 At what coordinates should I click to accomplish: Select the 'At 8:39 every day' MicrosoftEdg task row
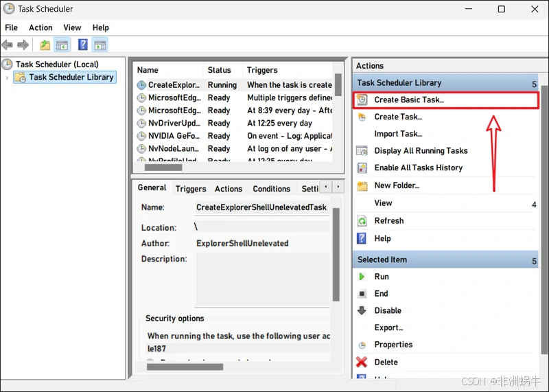tap(234, 111)
